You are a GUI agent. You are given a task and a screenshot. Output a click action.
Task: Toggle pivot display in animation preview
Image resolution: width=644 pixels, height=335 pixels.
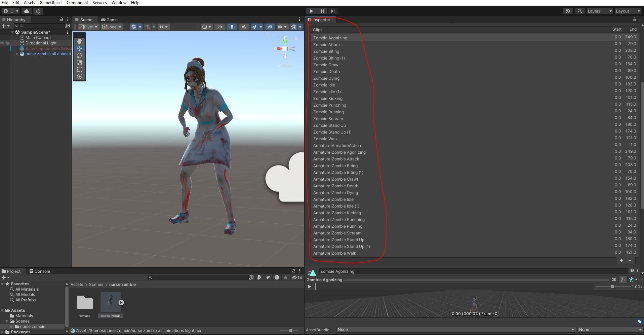[623, 280]
